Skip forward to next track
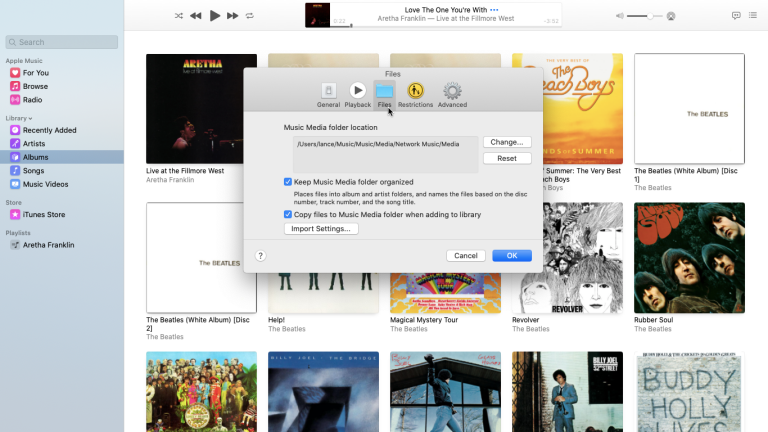This screenshot has height=432, width=768. coord(233,16)
